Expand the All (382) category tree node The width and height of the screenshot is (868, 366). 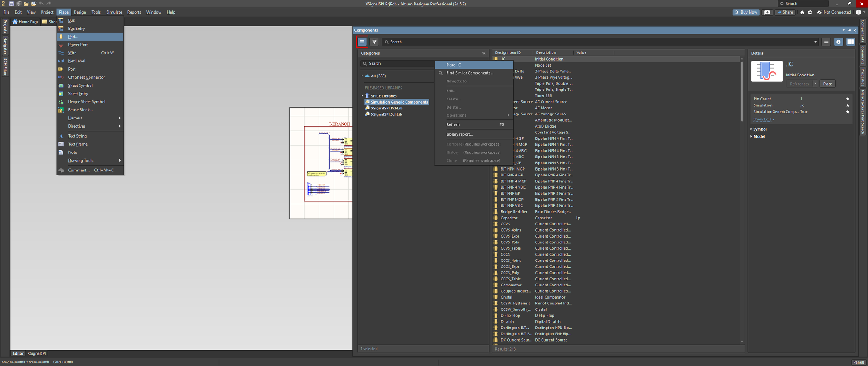tap(363, 76)
